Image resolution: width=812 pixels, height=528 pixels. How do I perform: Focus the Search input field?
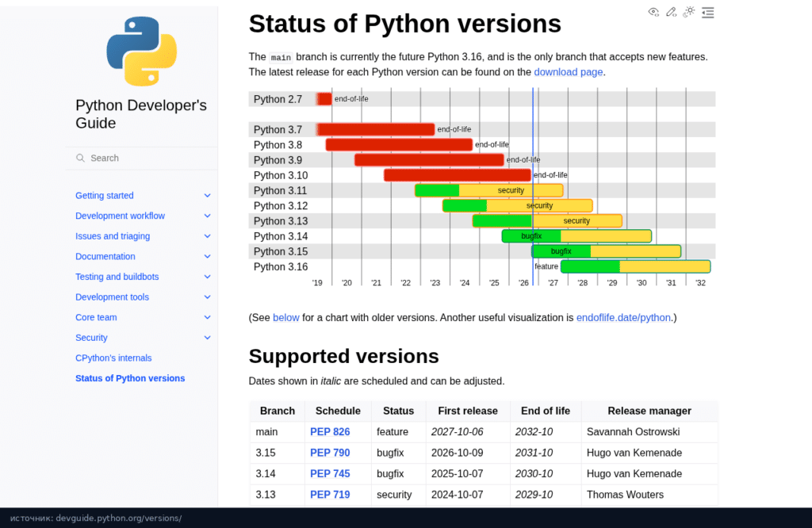point(141,158)
